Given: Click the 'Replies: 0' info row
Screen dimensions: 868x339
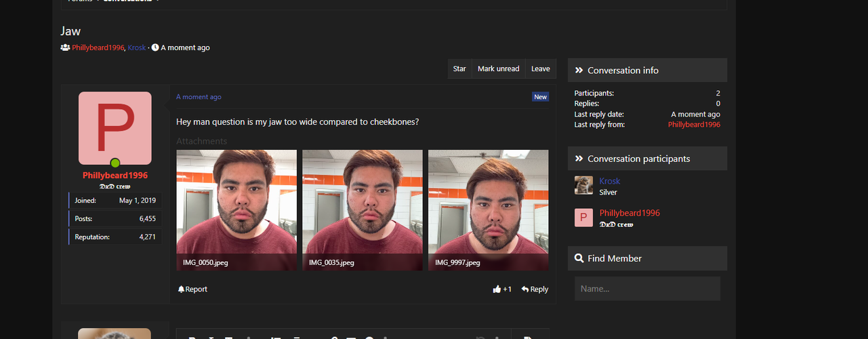Looking at the screenshot, I should click(x=647, y=104).
